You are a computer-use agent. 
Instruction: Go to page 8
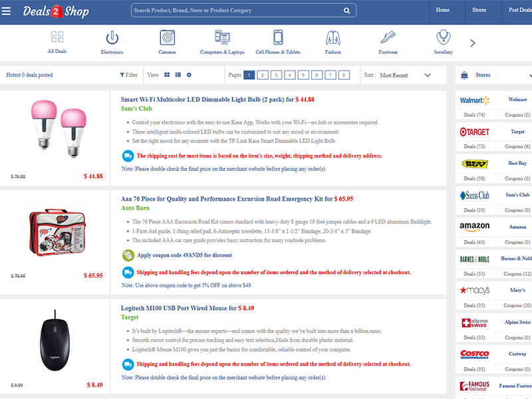click(x=344, y=75)
